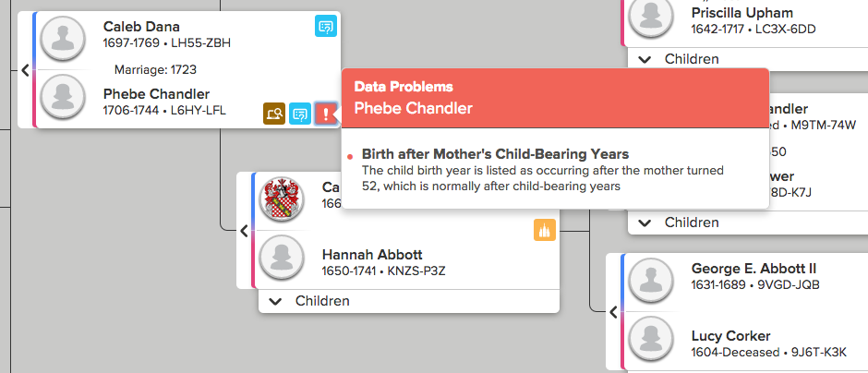Image resolution: width=868 pixels, height=373 pixels.
Task: Click the red data problems exclamation icon
Action: pos(326,114)
